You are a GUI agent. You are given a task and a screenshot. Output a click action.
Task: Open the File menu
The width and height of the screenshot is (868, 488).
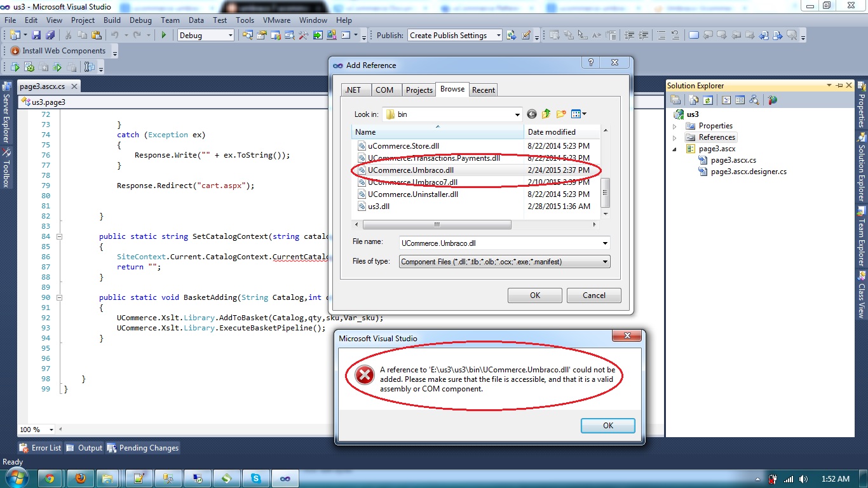click(x=10, y=20)
